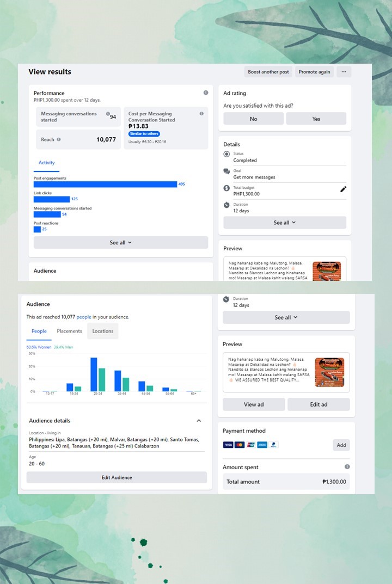Image resolution: width=392 pixels, height=584 pixels.
Task: Open the Locations tab in Audience
Action: [103, 331]
